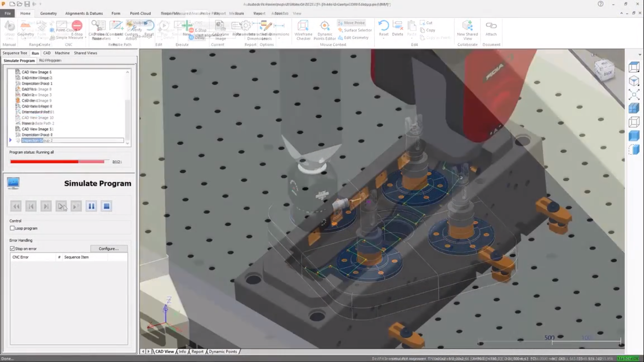This screenshot has height=362, width=644.
Task: Click the open folder icon in title bar
Action: [x=19, y=4]
